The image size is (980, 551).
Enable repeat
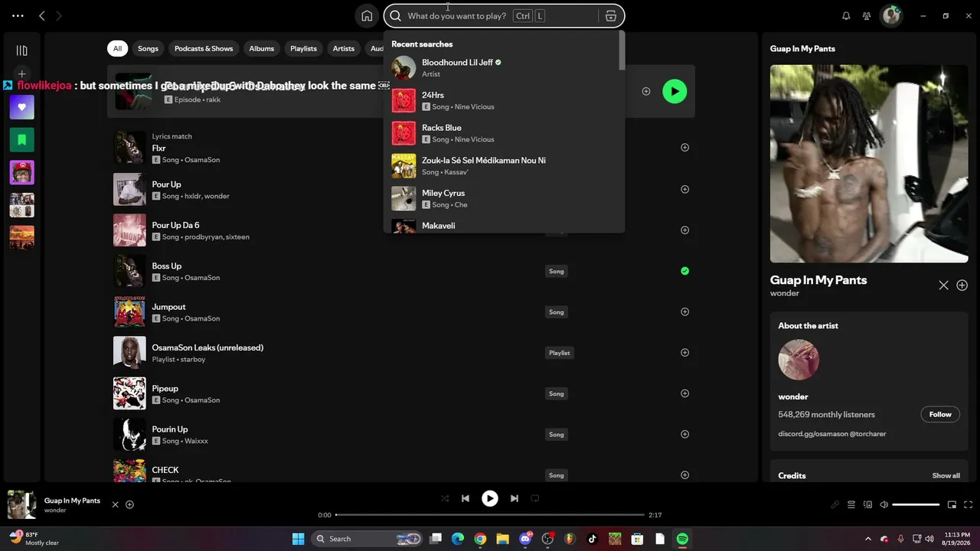click(535, 498)
